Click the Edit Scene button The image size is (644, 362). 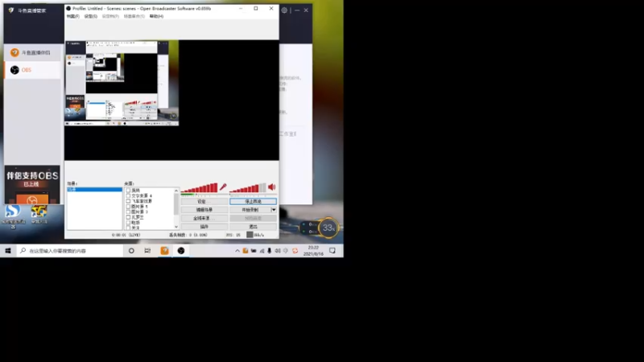[x=204, y=210]
